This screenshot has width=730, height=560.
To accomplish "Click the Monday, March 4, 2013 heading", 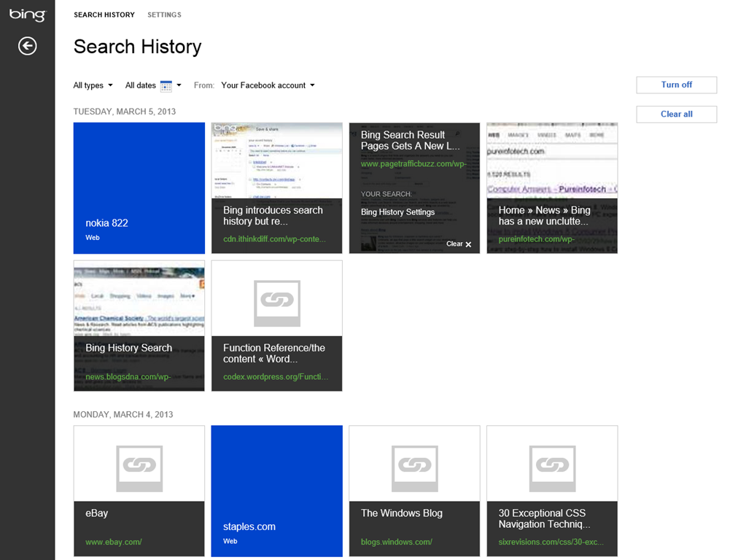I will [x=123, y=414].
